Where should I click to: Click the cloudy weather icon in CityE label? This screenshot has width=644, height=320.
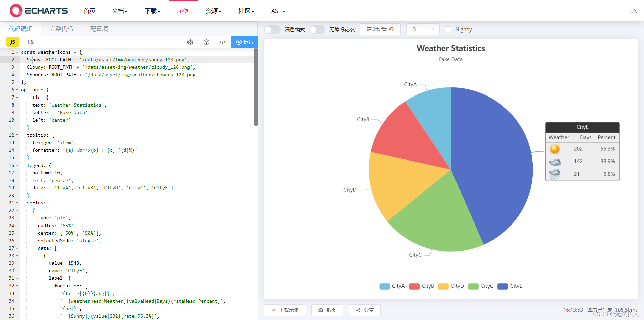(x=555, y=162)
